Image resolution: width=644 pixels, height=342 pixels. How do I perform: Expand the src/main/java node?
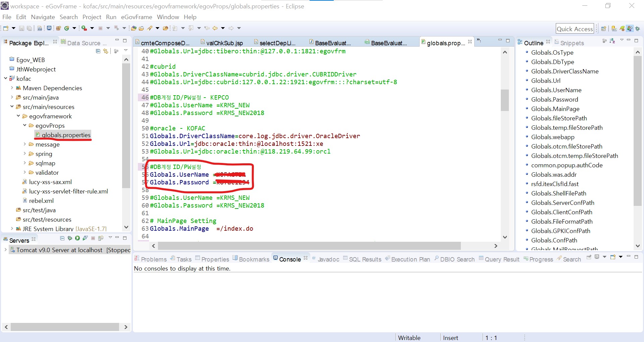click(12, 97)
